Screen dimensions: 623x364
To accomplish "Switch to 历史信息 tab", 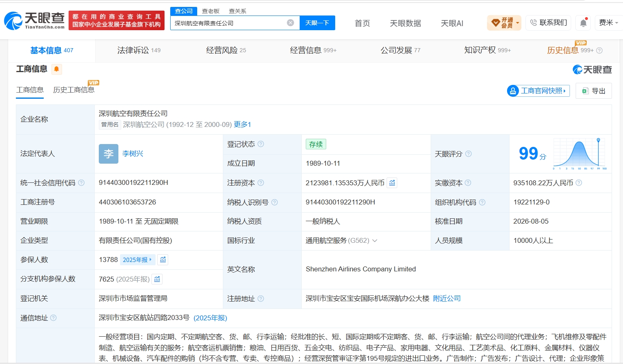I will tap(570, 50).
